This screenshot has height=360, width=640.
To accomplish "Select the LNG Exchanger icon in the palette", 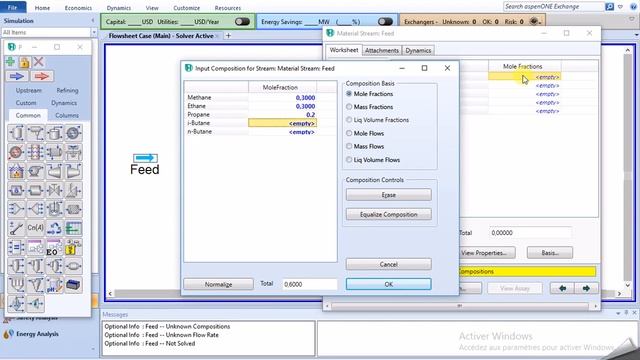I will pos(36,152).
